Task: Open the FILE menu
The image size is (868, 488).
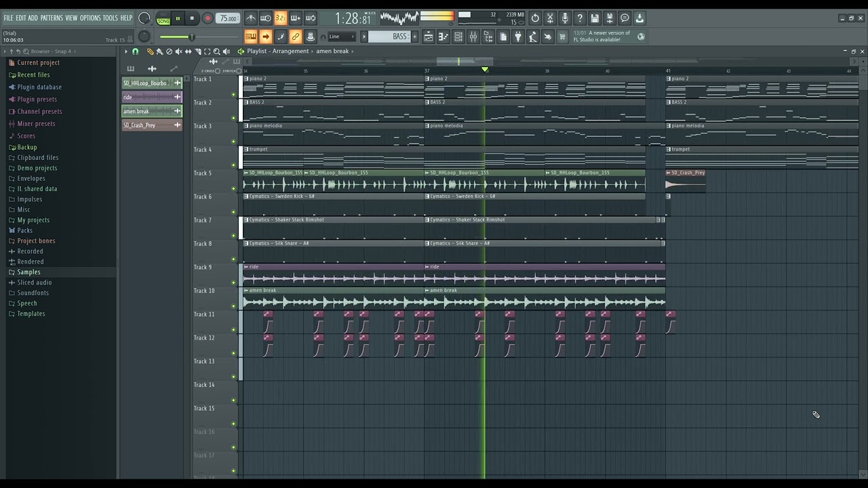Action: (9, 18)
